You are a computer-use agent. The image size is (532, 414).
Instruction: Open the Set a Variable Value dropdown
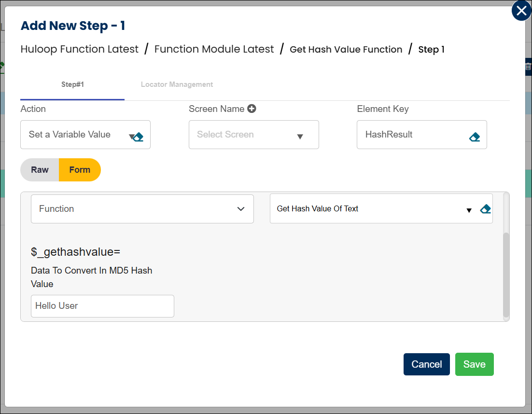click(77, 135)
